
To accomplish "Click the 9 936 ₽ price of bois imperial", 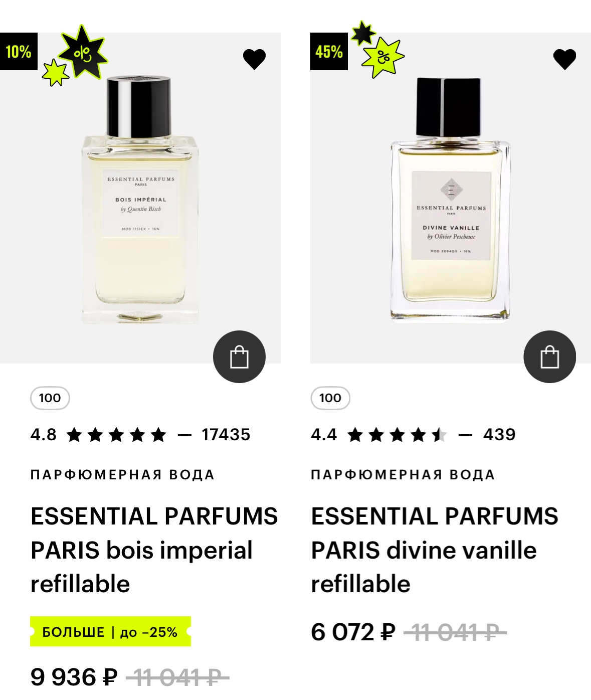I will pyautogui.click(x=74, y=677).
